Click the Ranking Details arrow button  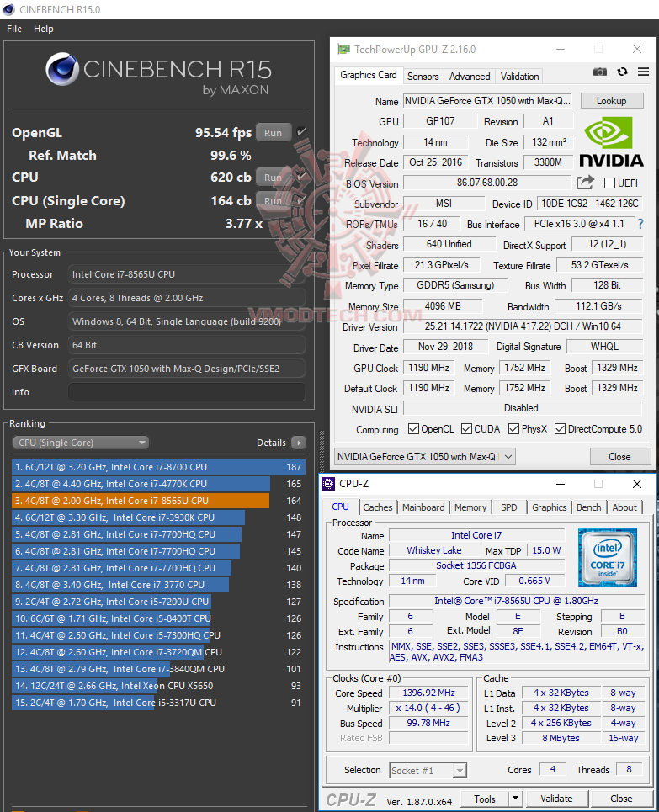point(298,443)
